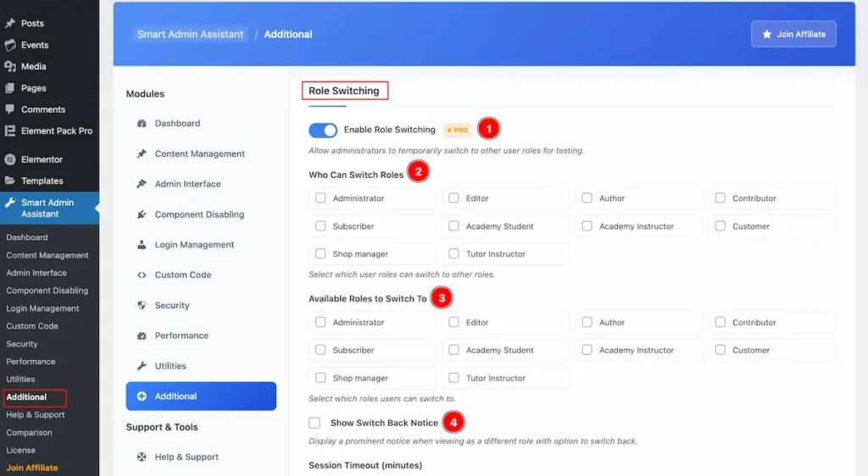868x476 pixels.
Task: Click the Templates folder icon
Action: 10,180
